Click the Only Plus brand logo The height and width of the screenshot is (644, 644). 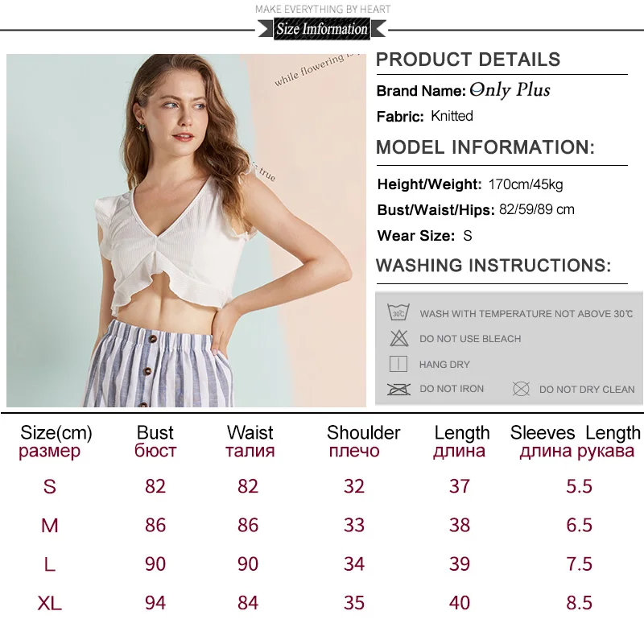click(x=510, y=90)
